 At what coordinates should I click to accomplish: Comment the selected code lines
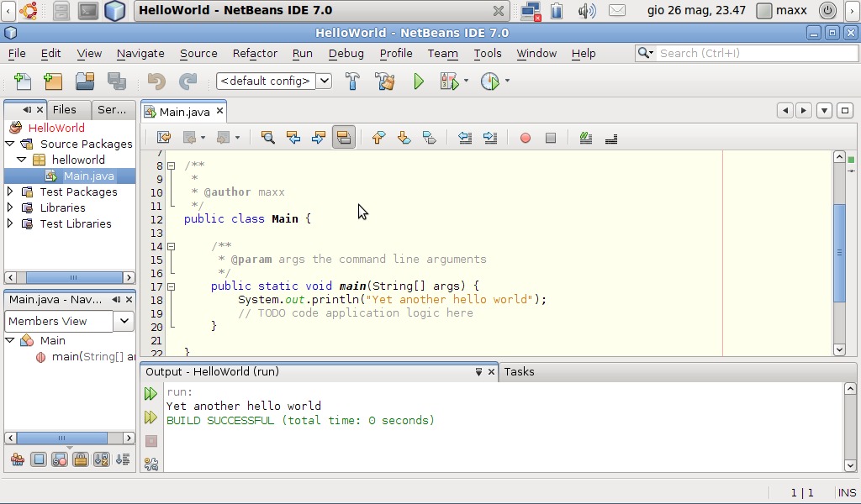pos(586,138)
